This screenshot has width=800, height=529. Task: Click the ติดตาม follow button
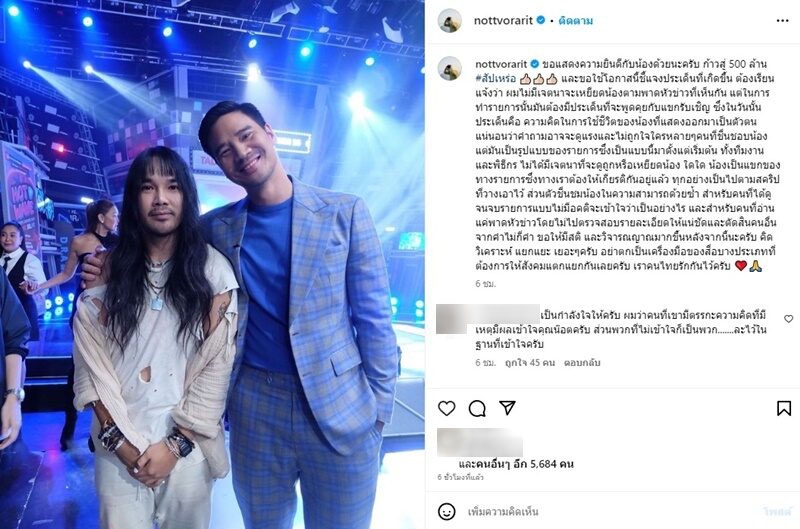[x=576, y=21]
